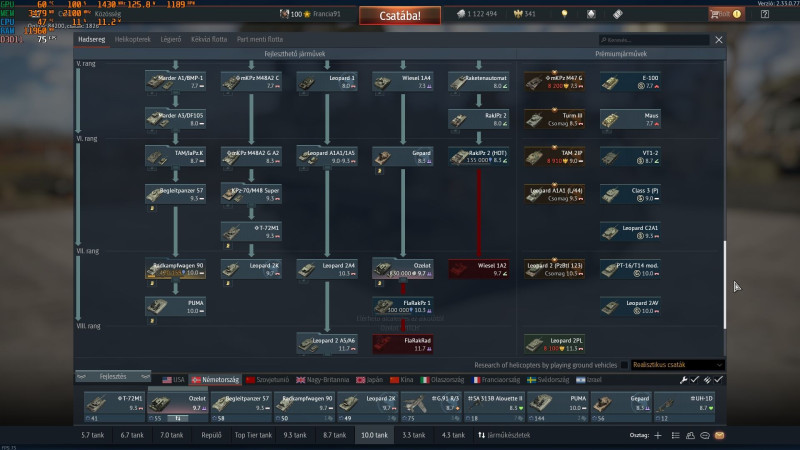This screenshot has width=800, height=450.
Task: Toggle the auto-refill checkmark at far right
Action: pos(718,380)
